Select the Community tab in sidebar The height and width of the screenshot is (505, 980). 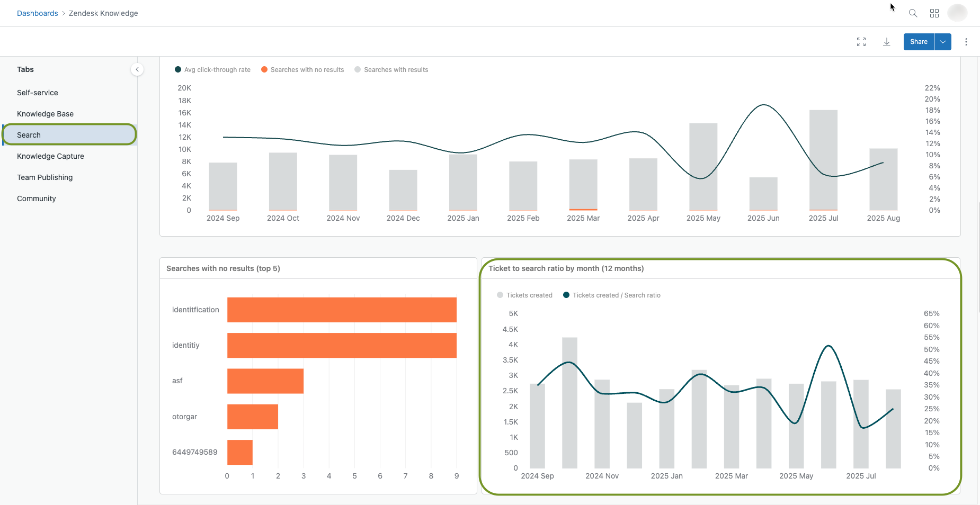[x=36, y=198]
